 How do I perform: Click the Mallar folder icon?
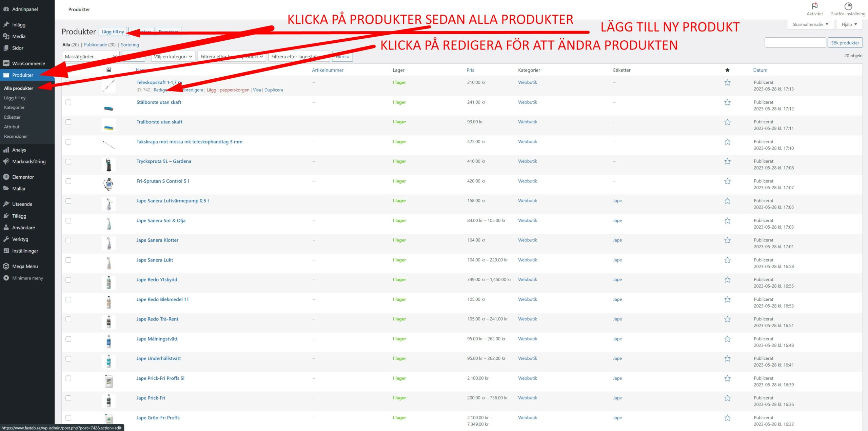coord(6,189)
